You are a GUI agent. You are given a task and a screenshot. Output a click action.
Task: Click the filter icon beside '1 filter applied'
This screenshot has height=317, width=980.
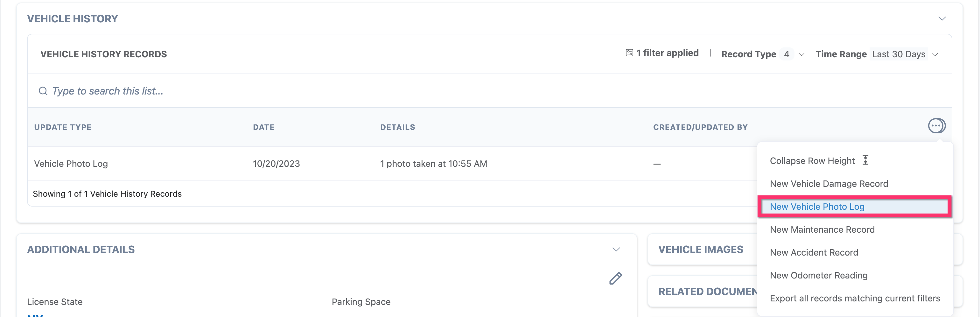tap(629, 53)
